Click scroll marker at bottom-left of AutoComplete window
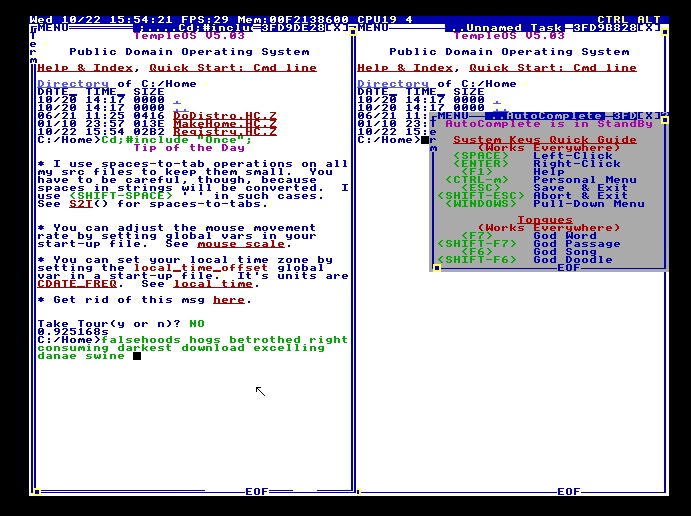 [x=437, y=268]
